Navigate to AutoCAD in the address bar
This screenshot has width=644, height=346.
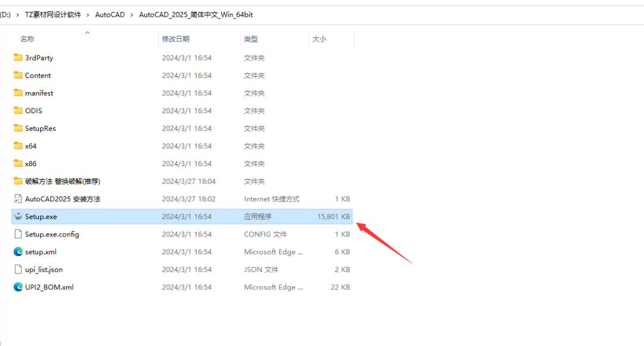[x=110, y=15]
